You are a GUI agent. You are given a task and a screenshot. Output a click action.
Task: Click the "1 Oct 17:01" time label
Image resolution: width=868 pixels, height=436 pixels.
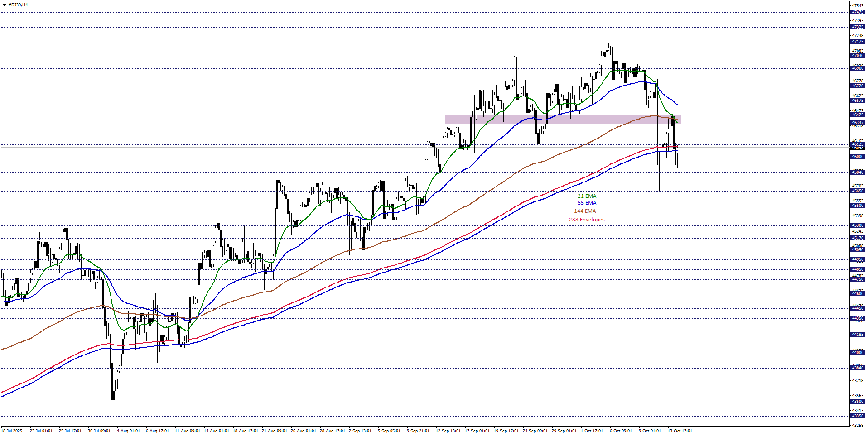[x=592, y=431]
